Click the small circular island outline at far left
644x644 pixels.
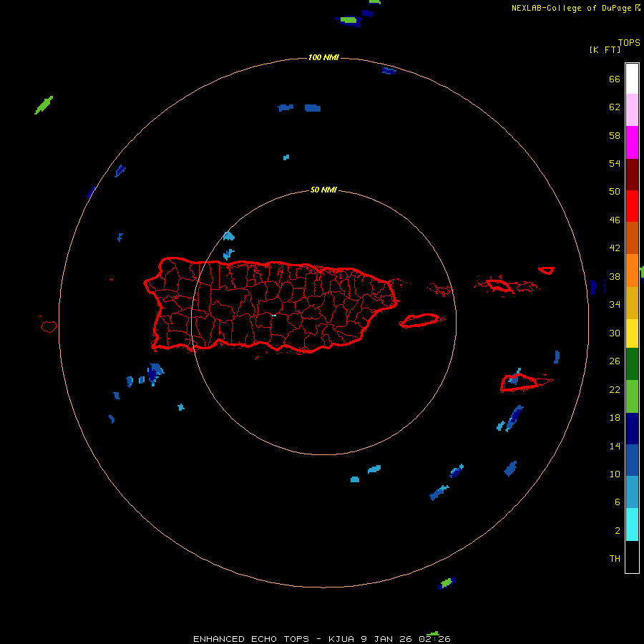[49, 326]
